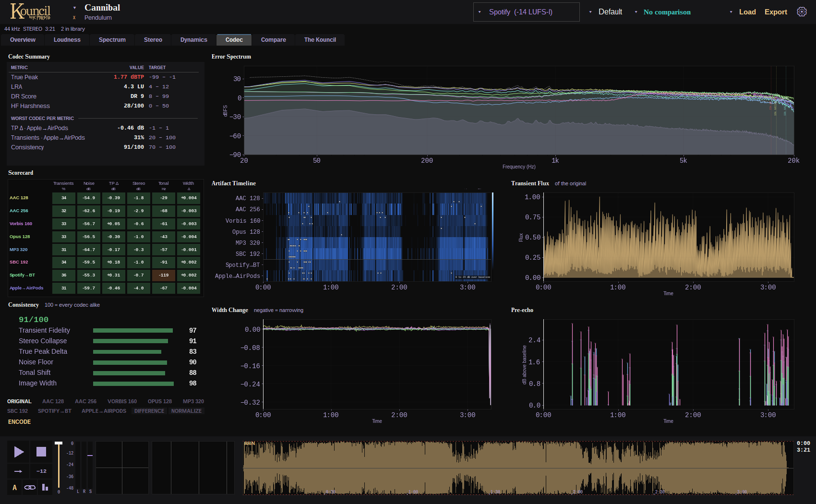The width and height of the screenshot is (816, 504).
Task: Open the dropdown arrow beside Load
Action: (731, 12)
